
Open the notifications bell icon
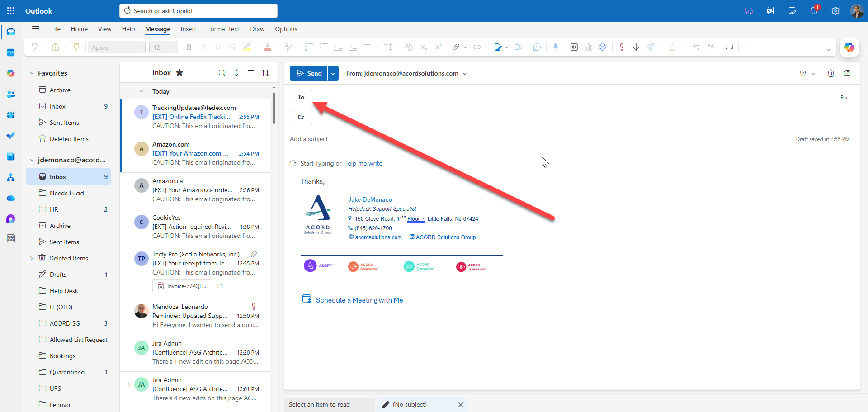(814, 11)
